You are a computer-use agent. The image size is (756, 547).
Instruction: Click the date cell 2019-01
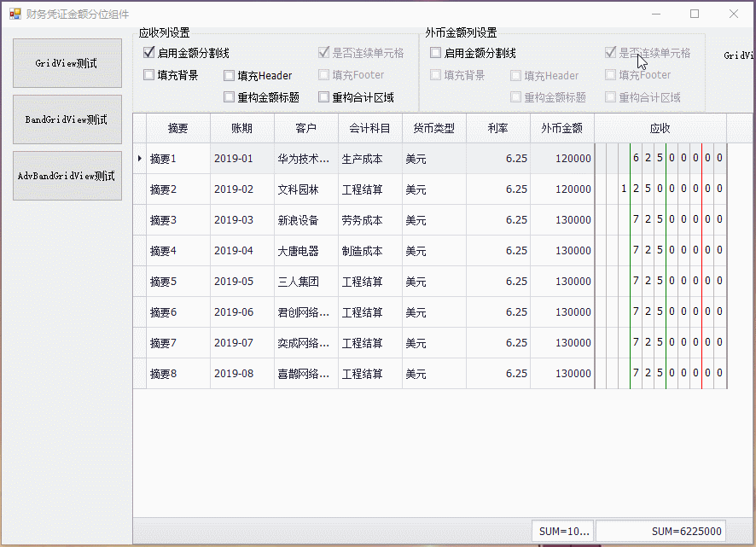[x=242, y=158]
